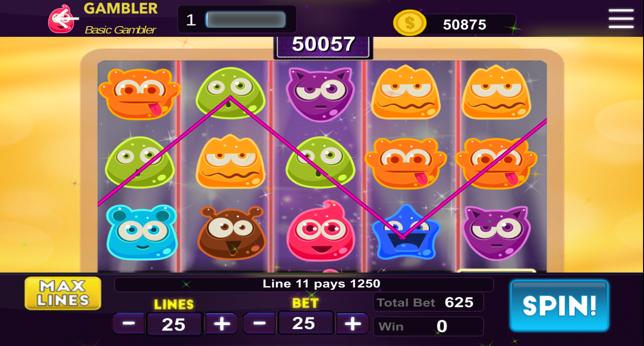
Task: Tap the pink gambler avatar icon
Action: (62, 19)
